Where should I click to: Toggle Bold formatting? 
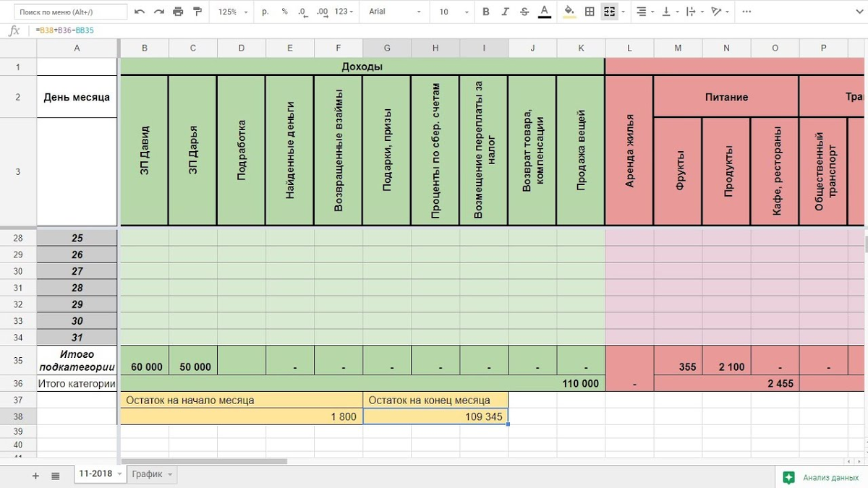486,12
